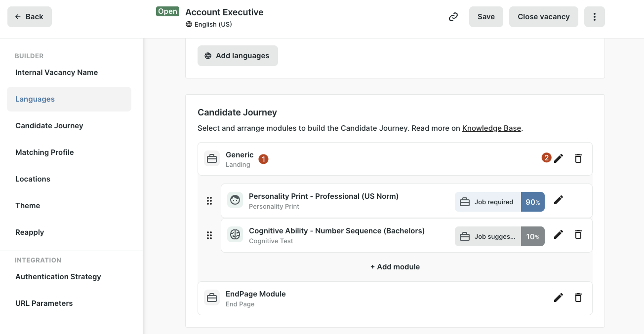Delete the Cognitive Ability module

[578, 235]
